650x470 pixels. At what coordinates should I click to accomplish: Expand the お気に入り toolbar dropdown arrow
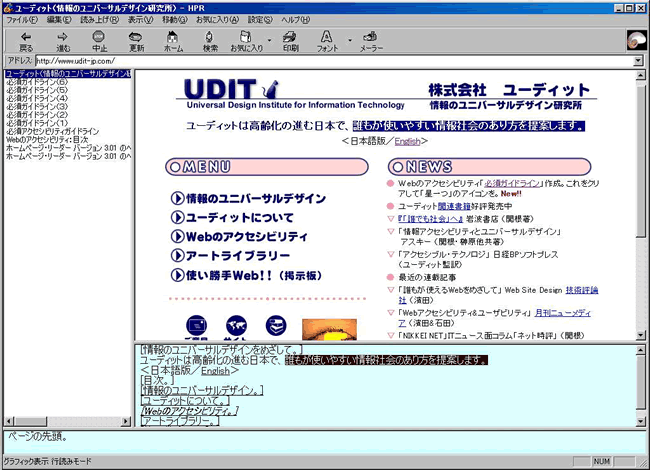click(269, 41)
